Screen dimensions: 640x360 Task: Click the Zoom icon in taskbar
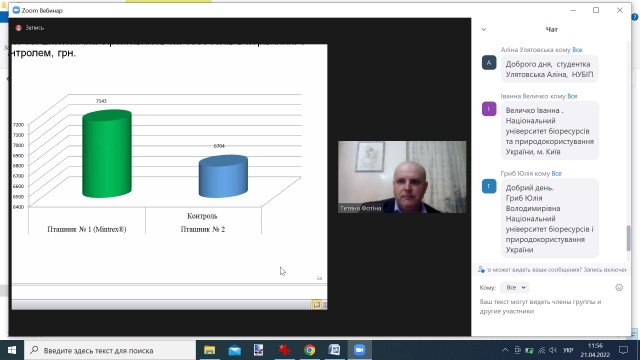point(360,350)
